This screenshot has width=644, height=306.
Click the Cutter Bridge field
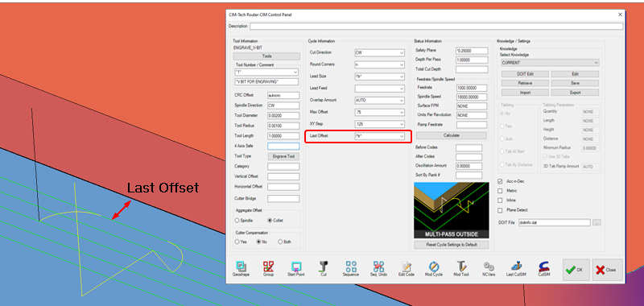click(283, 199)
